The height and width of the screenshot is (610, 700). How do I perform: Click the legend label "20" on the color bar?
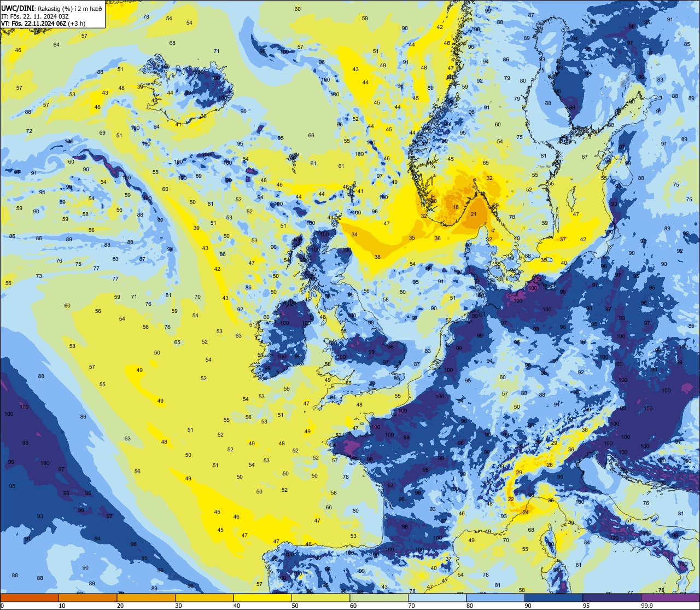point(120,606)
